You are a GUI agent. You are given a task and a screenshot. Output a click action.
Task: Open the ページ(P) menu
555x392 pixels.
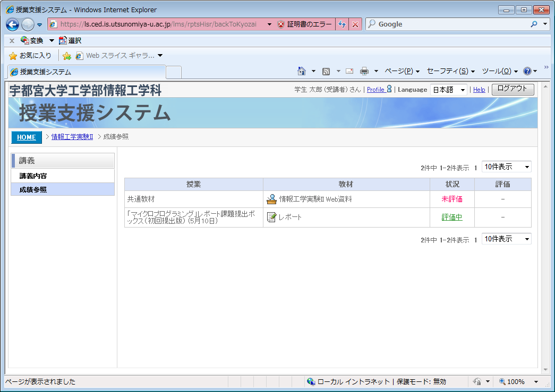pos(402,71)
